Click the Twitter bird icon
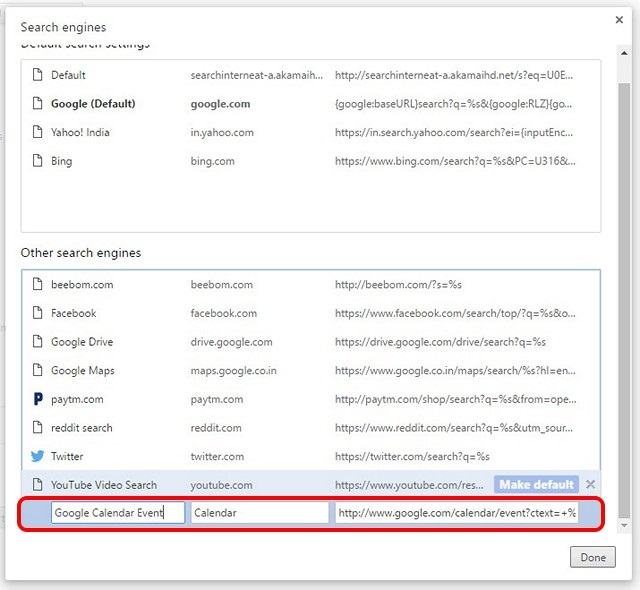Image resolution: width=640 pixels, height=590 pixels. pos(38,456)
